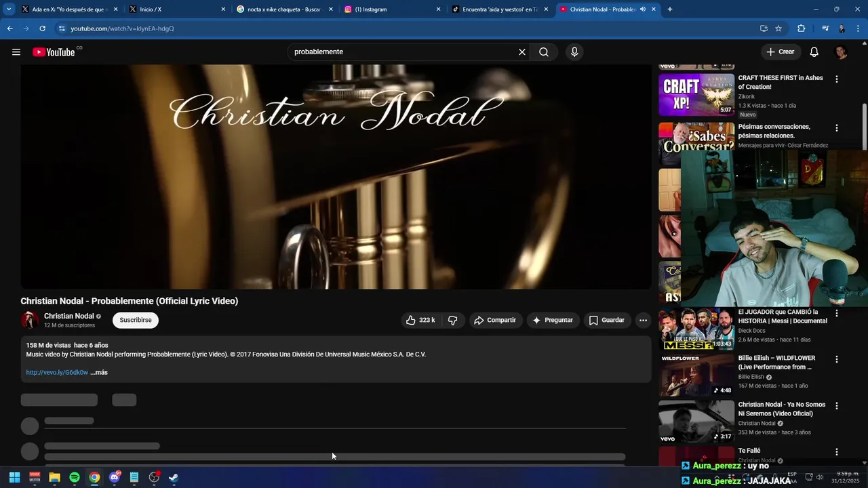Open Chrome extensions puzzle icon
The image size is (868, 488).
pos(802,28)
